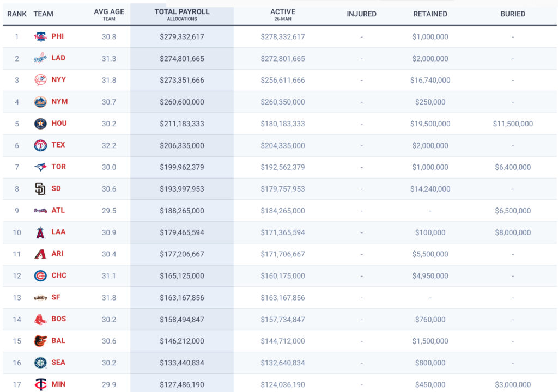Click the Blue Jays team logo icon
This screenshot has width=558, height=392.
point(40,167)
